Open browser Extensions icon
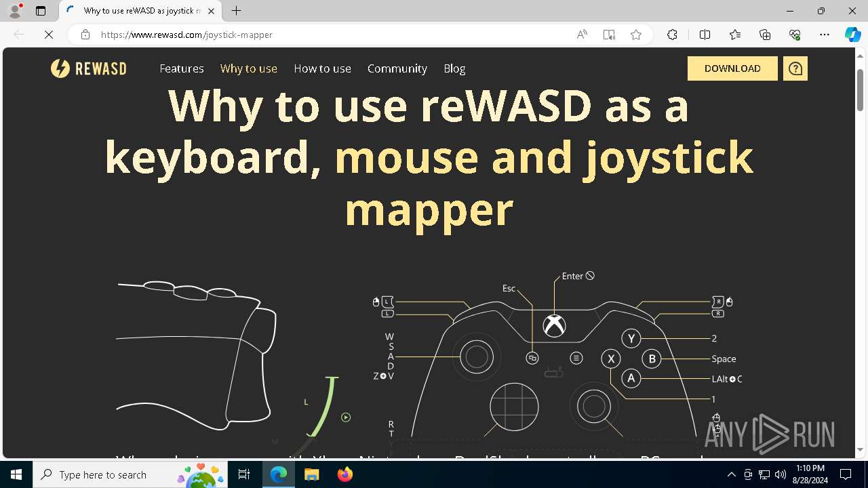 coord(672,35)
